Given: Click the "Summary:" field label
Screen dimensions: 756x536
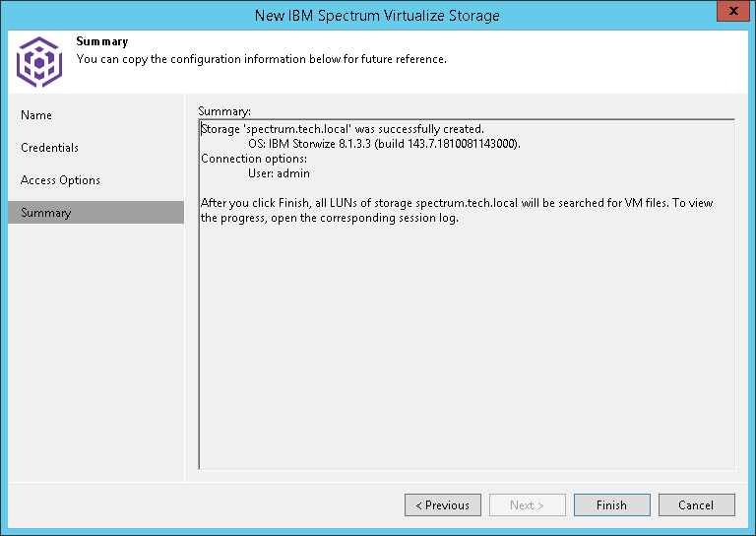Looking at the screenshot, I should (224, 111).
